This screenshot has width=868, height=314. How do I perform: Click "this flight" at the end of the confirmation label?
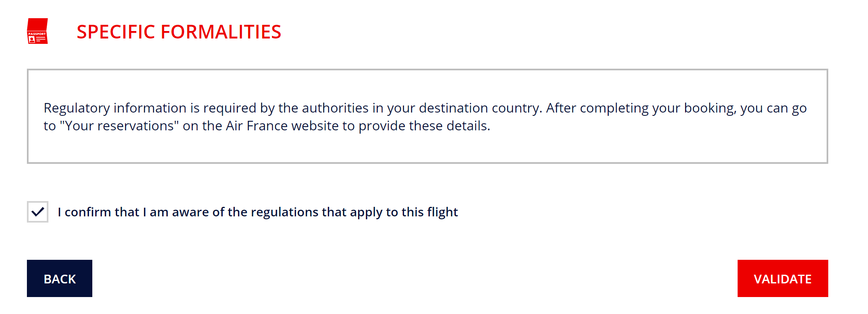pos(430,212)
